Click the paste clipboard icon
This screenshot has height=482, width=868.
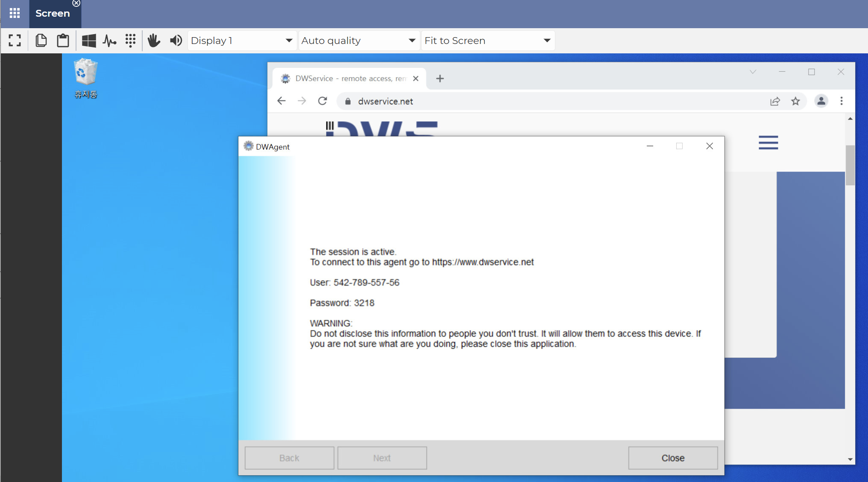(x=63, y=41)
